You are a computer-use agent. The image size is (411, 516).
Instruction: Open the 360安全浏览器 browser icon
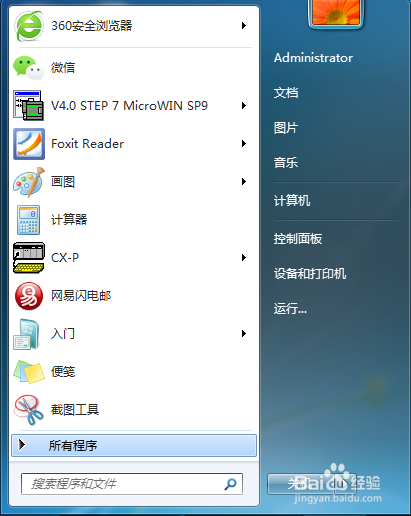(x=29, y=26)
